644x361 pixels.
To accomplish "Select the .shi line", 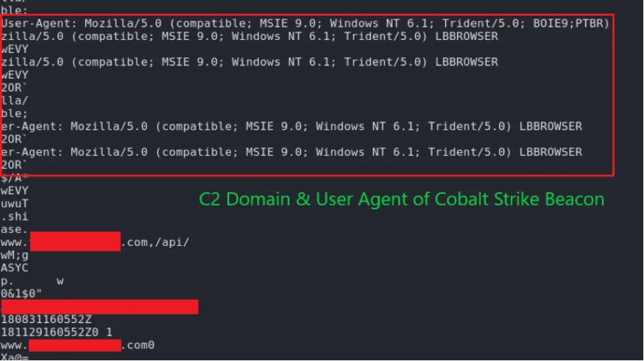I will [14, 217].
